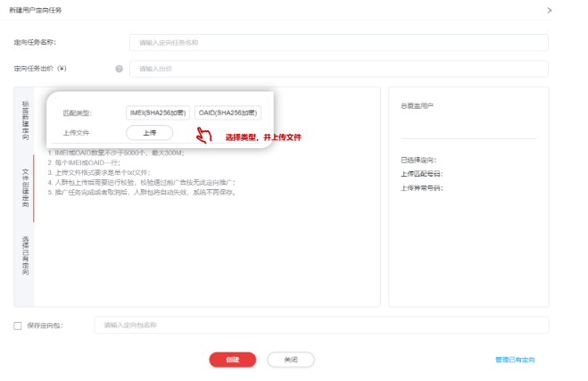Select the IMEI(SHA256加密) match type
This screenshot has height=381, width=588.
(158, 113)
